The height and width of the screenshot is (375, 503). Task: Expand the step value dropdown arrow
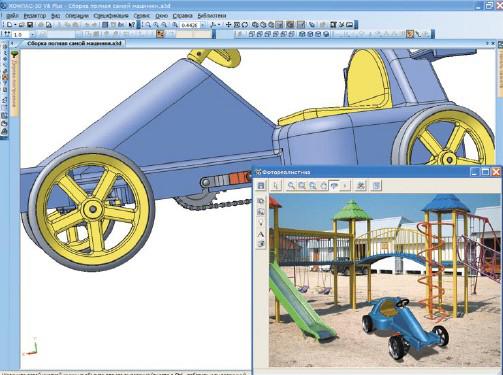point(32,34)
